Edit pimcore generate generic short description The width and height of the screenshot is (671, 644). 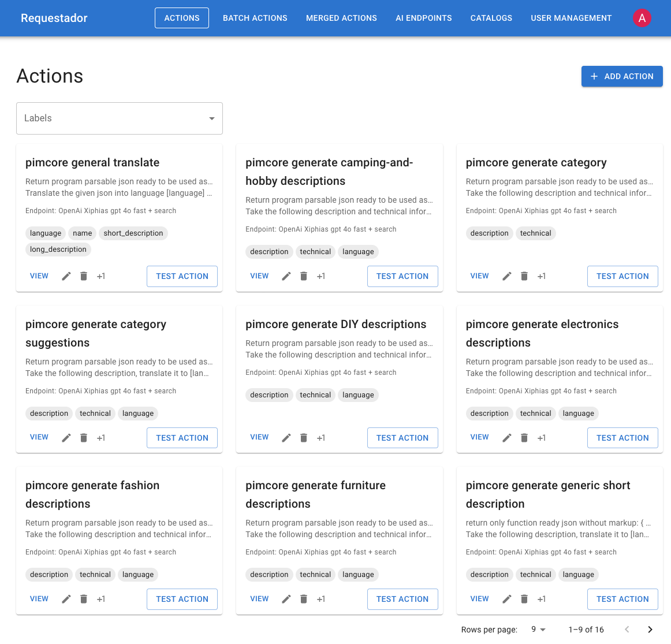507,599
